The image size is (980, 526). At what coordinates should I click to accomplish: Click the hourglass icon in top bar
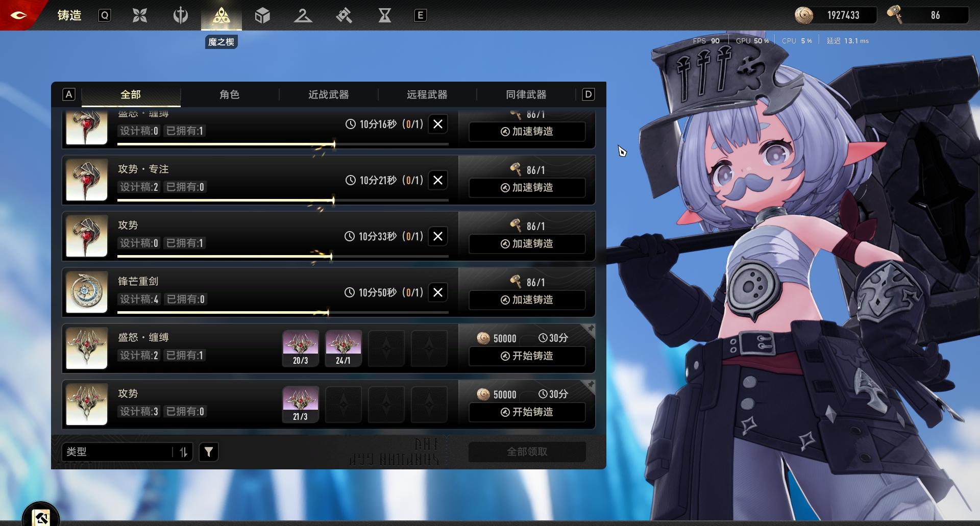[x=384, y=16]
